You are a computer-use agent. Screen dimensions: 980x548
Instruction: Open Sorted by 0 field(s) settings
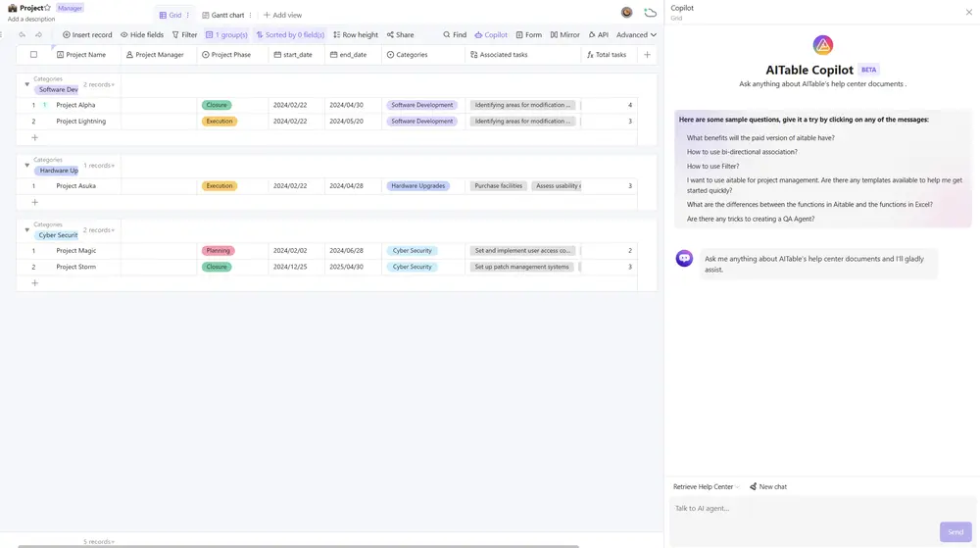pos(290,35)
